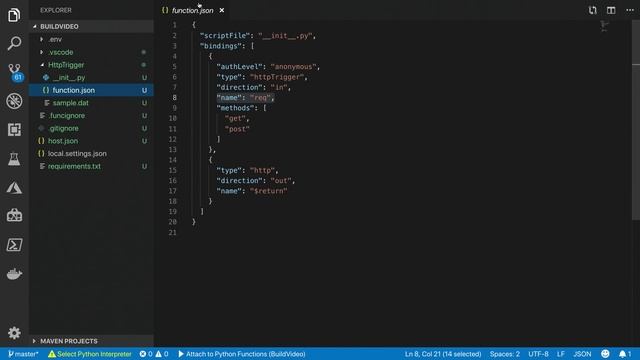Open the __init__.py file
Screen dimensions: 640x360
[x=91, y=77]
